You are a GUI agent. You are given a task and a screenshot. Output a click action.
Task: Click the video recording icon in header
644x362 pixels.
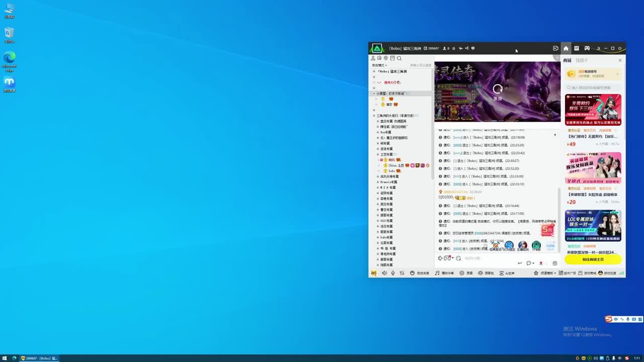click(x=555, y=48)
